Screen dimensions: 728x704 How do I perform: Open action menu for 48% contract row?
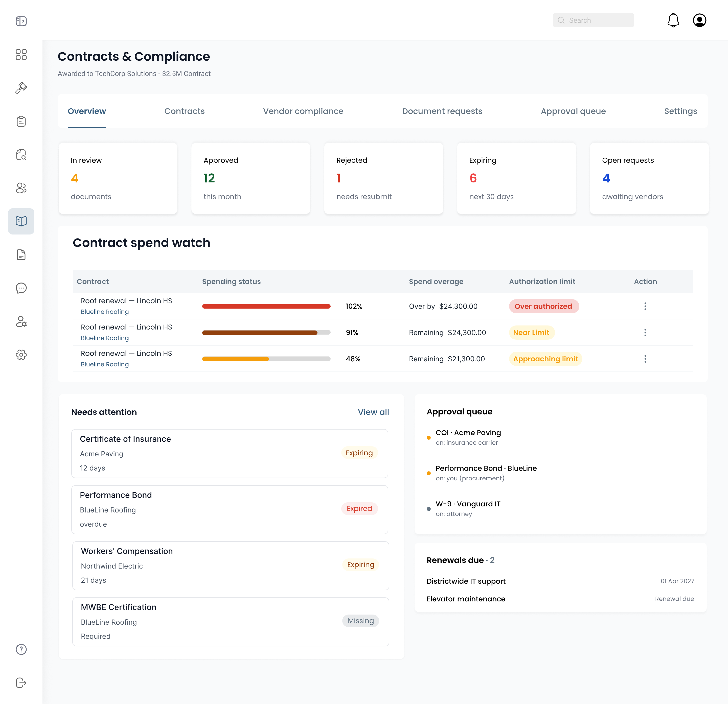coord(645,359)
